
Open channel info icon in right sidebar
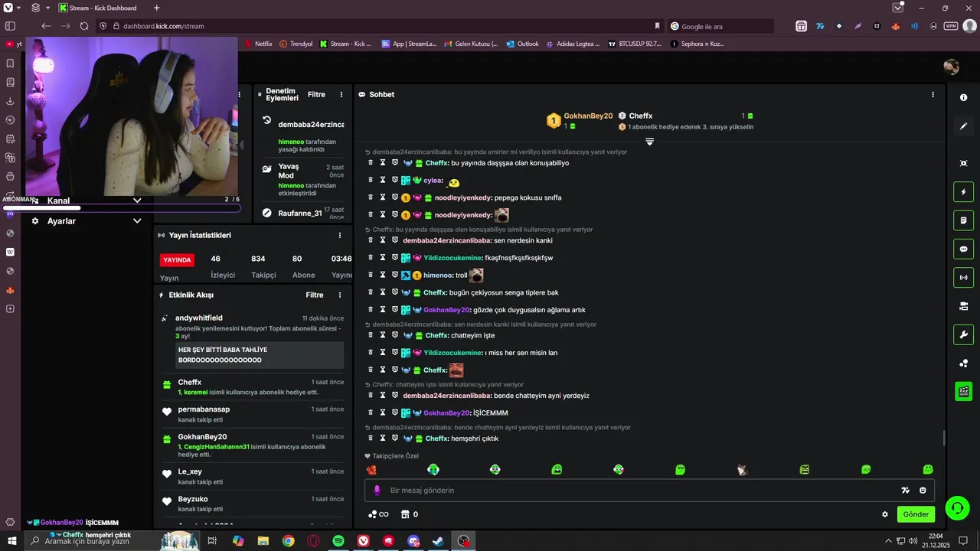click(963, 97)
